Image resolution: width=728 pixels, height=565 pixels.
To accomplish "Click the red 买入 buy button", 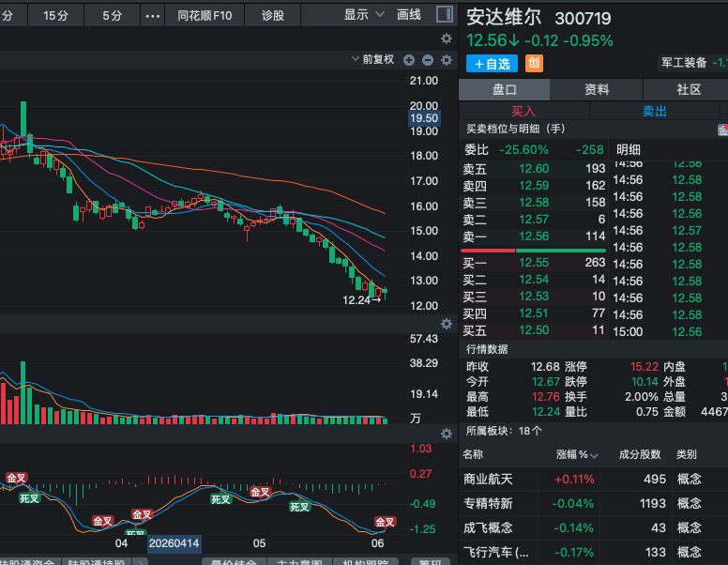I will point(523,111).
